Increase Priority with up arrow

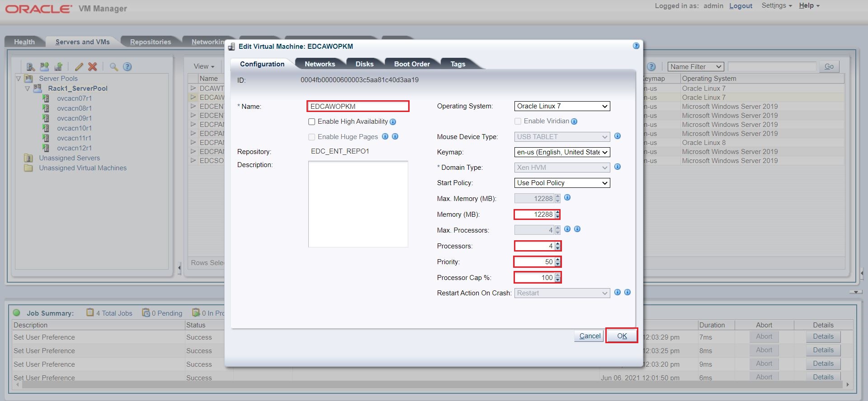pyautogui.click(x=557, y=260)
